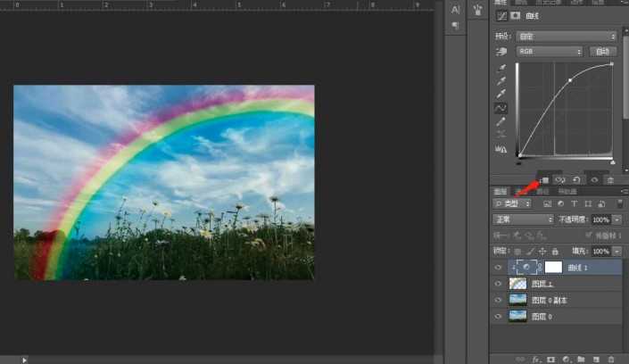
Task: Hide the 曲线 1 layer
Action: tap(498, 267)
